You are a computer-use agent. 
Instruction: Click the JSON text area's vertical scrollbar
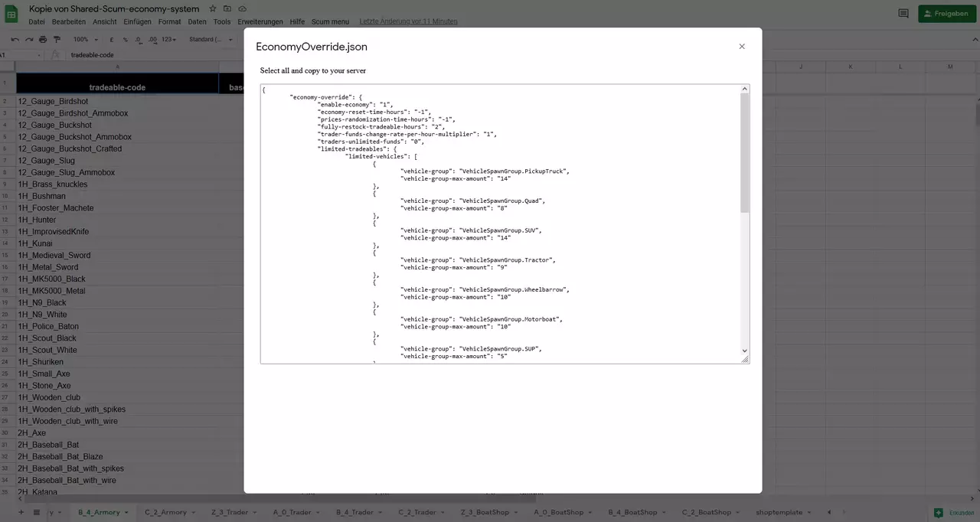745,153
